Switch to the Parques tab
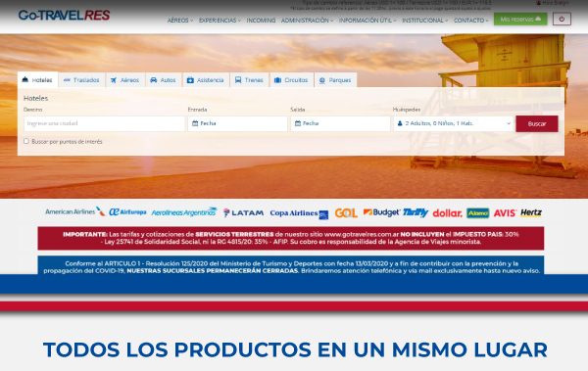 [335, 80]
